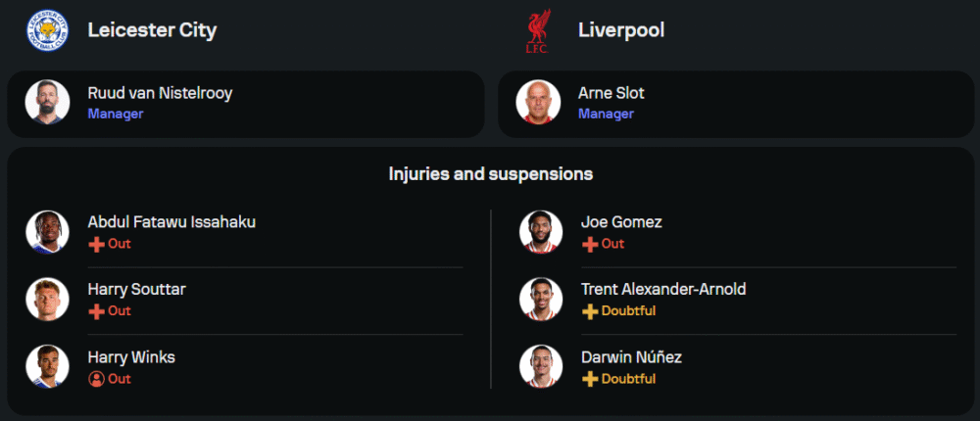Click the Leicester City club crest
Viewport: 980px width, 421px height.
point(47,29)
